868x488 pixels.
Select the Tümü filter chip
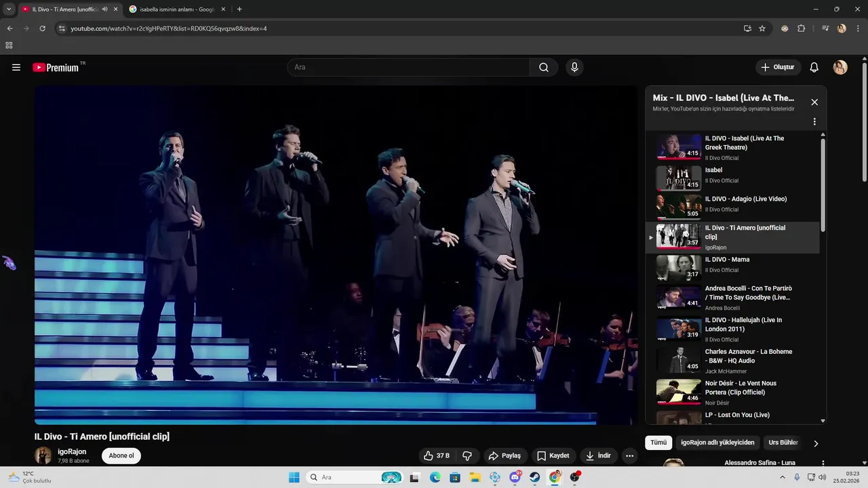(x=658, y=443)
